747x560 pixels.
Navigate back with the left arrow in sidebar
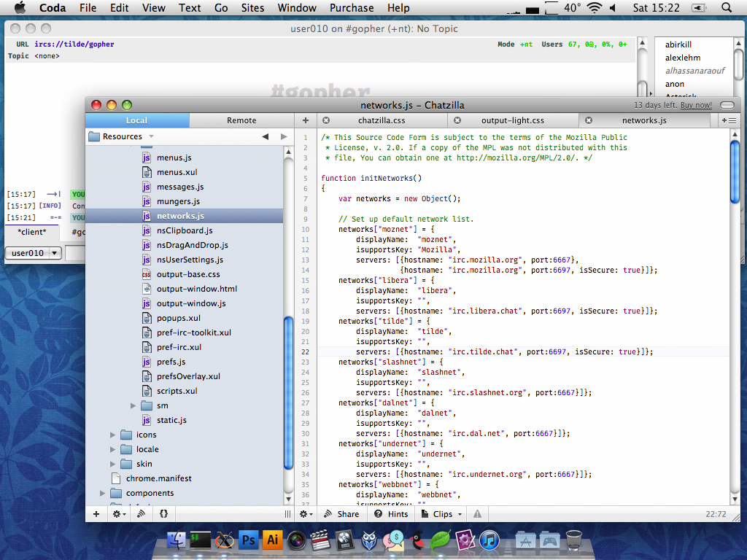[x=265, y=136]
